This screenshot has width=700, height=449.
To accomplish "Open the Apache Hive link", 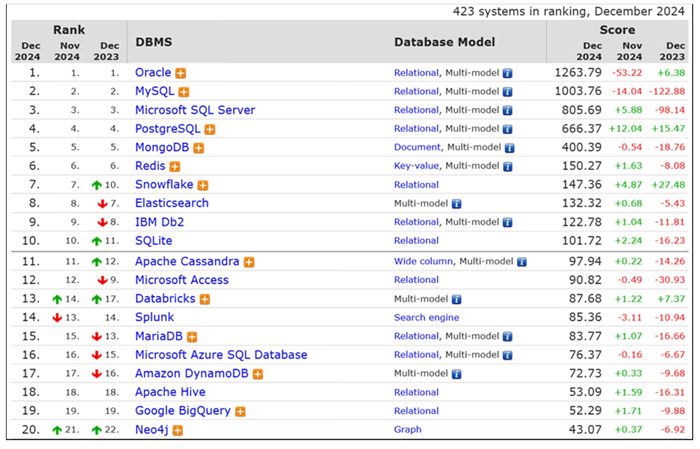I will click(x=170, y=392).
